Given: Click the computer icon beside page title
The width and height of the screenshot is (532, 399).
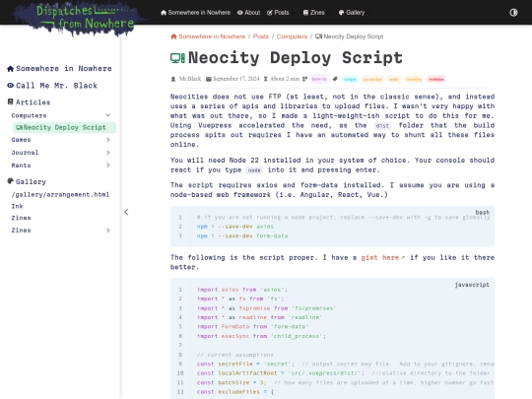Looking at the screenshot, I should tap(177, 58).
